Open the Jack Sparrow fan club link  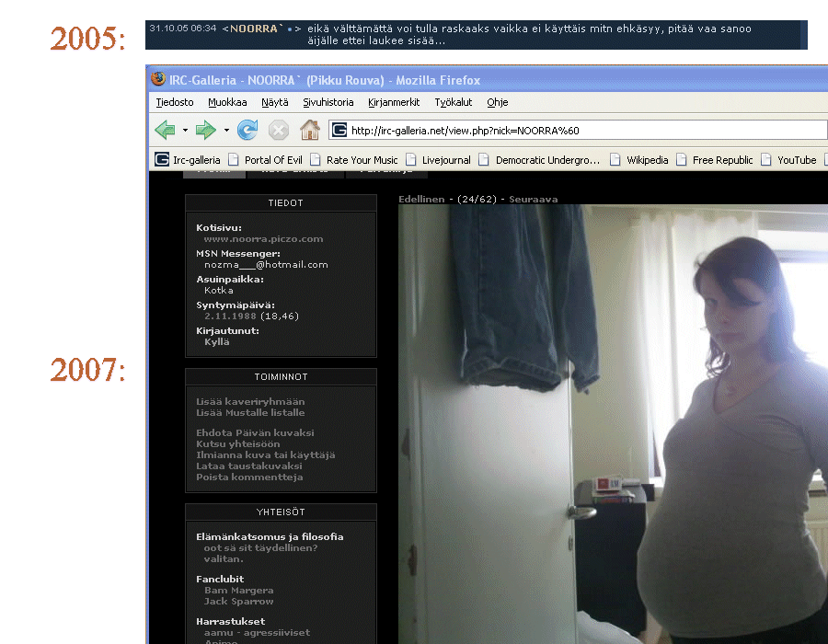click(x=238, y=602)
